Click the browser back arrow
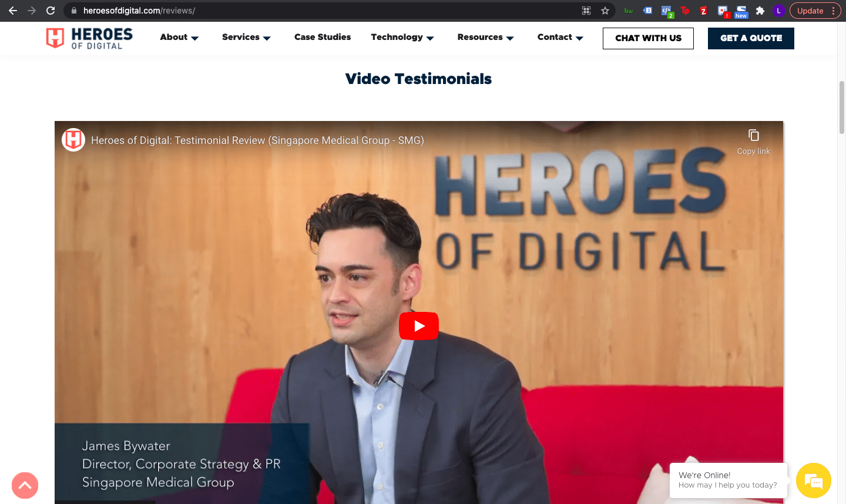The height and width of the screenshot is (504, 846). pyautogui.click(x=13, y=11)
